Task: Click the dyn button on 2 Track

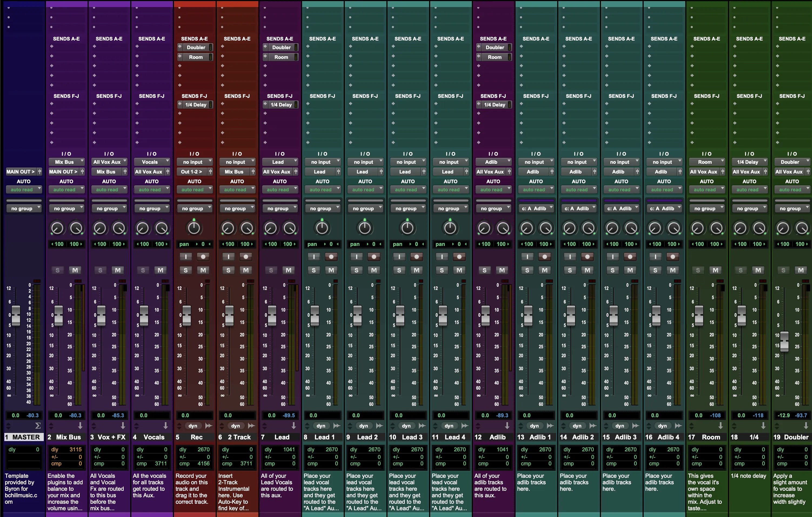Action: [235, 426]
